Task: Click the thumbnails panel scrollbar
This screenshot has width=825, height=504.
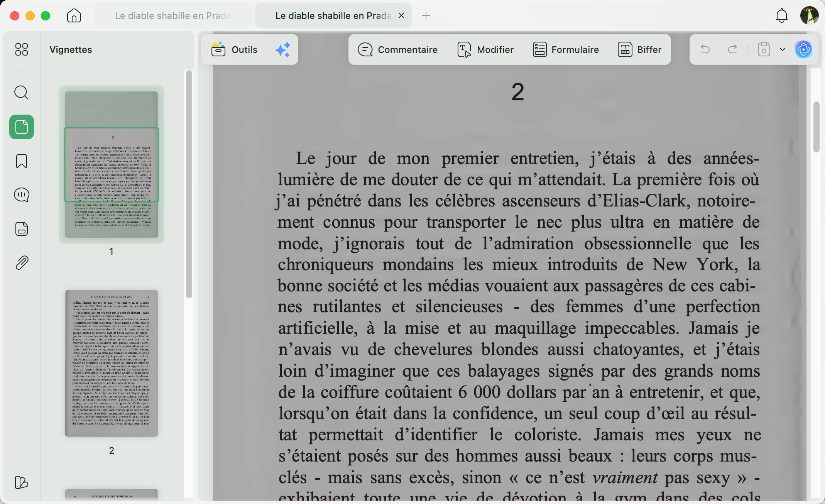Action: 189,184
